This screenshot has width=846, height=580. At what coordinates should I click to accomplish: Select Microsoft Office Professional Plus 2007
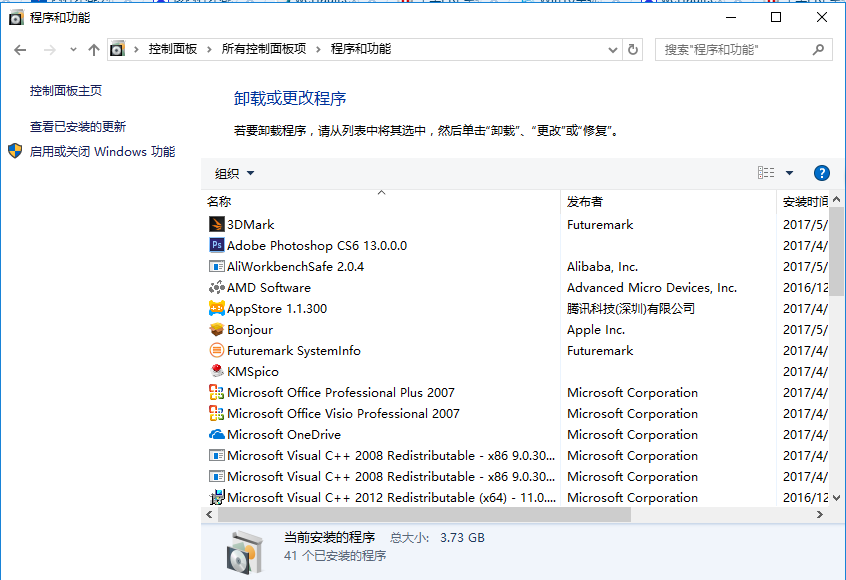pyautogui.click(x=340, y=393)
